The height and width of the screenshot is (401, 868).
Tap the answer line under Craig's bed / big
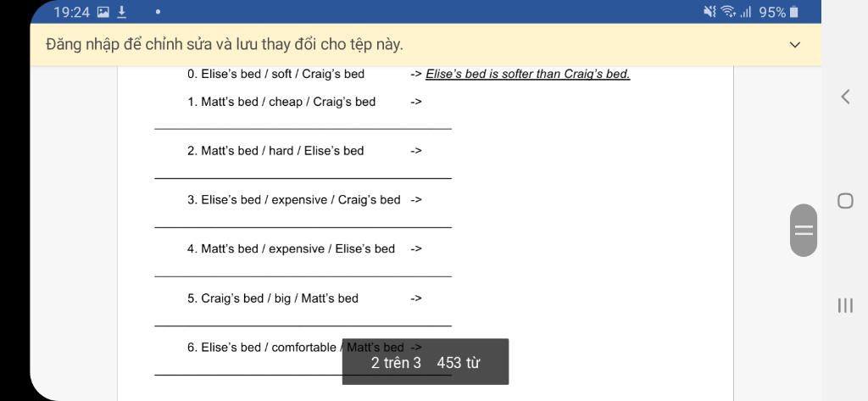(x=303, y=326)
